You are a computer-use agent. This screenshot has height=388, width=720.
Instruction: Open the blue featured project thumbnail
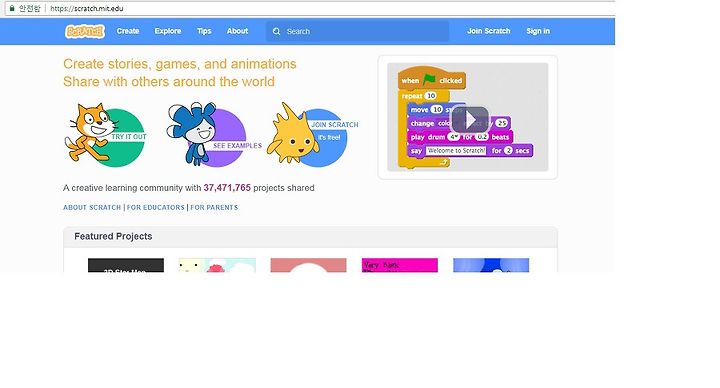(491, 265)
